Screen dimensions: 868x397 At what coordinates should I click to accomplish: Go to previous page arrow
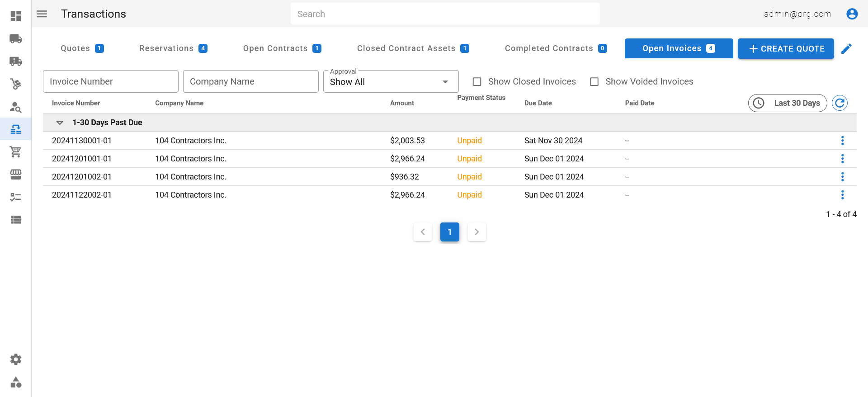click(x=423, y=232)
